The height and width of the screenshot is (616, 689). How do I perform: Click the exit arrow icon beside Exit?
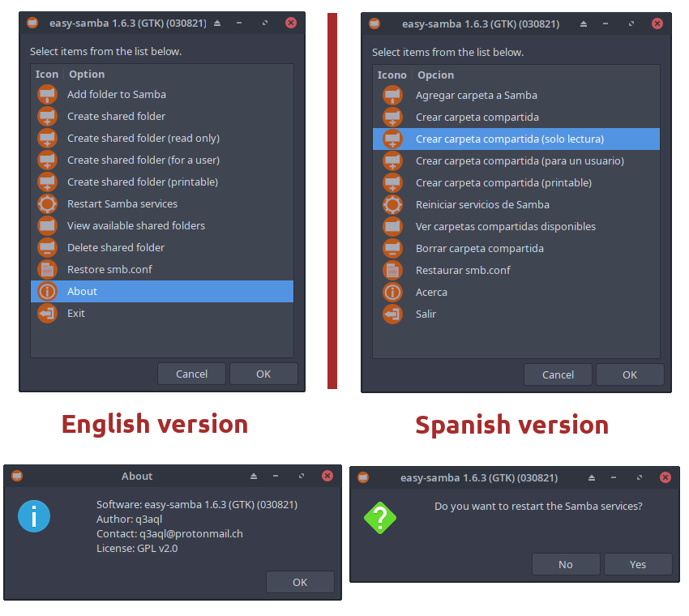(x=47, y=314)
